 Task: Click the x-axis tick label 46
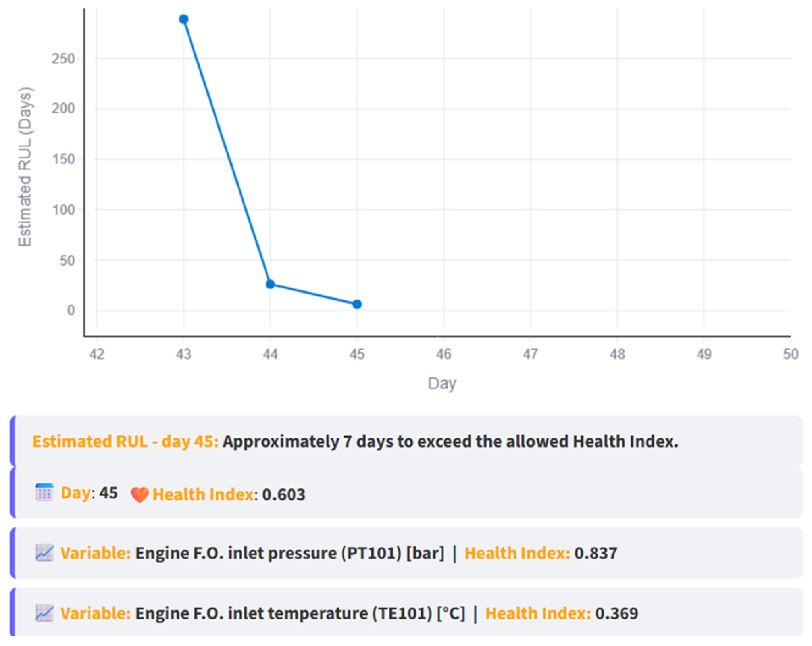[444, 354]
